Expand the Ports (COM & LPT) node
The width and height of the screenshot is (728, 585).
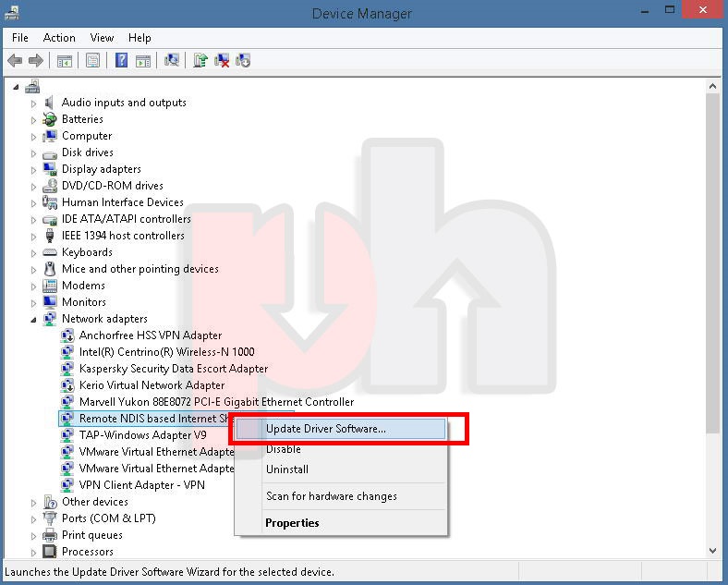tap(34, 518)
